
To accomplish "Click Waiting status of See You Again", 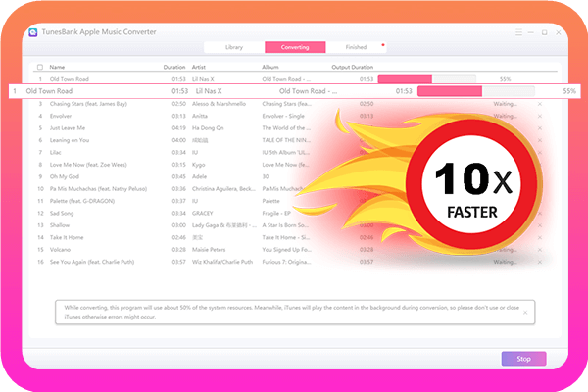I will click(x=505, y=262).
